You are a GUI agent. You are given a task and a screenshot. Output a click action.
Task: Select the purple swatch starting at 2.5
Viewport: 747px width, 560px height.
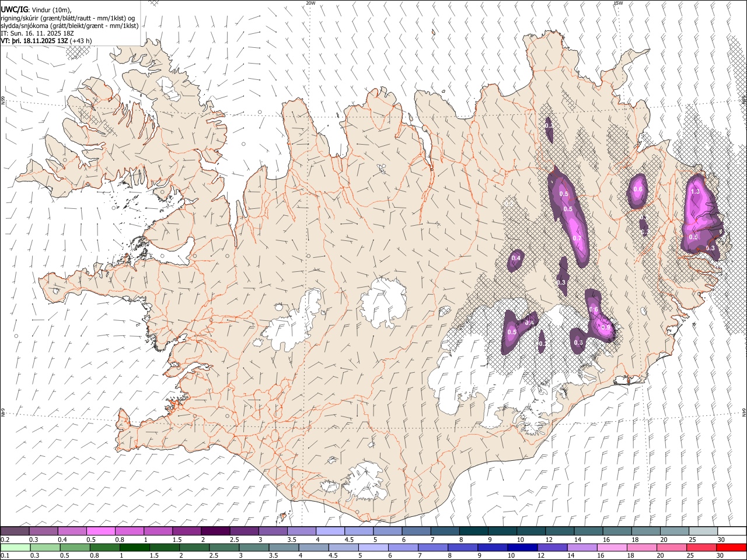pyautogui.click(x=244, y=531)
